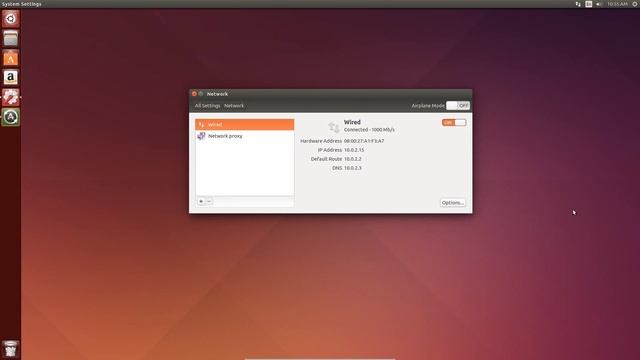This screenshot has height=360, width=640.
Task: Launch Ubuntu Software Center from dock
Action: (11, 58)
